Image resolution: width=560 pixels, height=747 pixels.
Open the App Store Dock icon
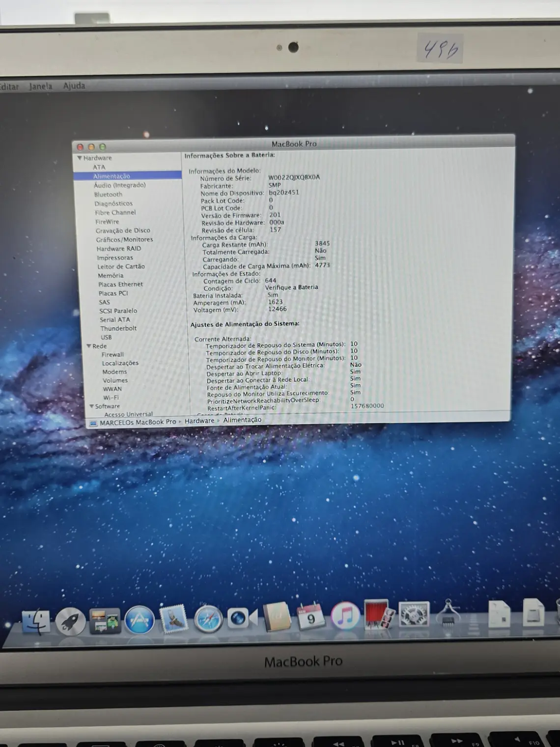point(140,620)
